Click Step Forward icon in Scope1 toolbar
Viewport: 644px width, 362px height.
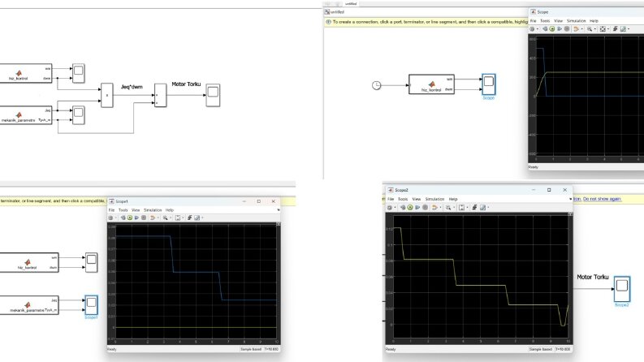136,218
